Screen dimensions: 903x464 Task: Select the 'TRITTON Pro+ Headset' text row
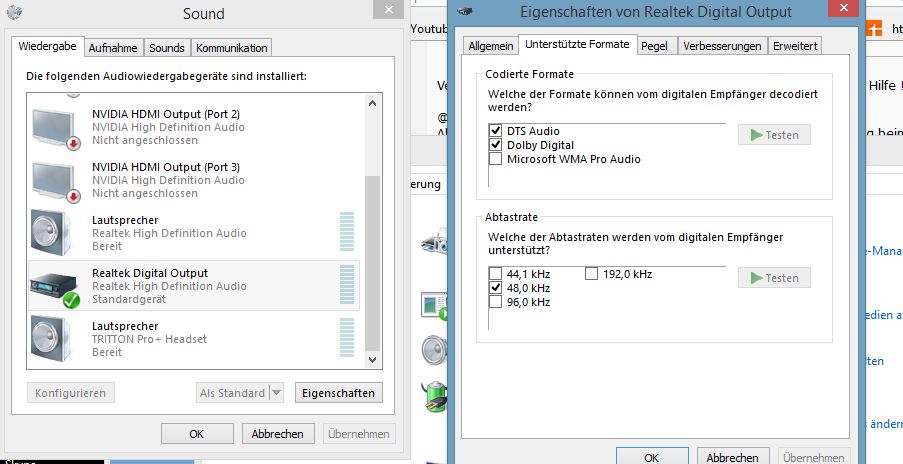(149, 339)
